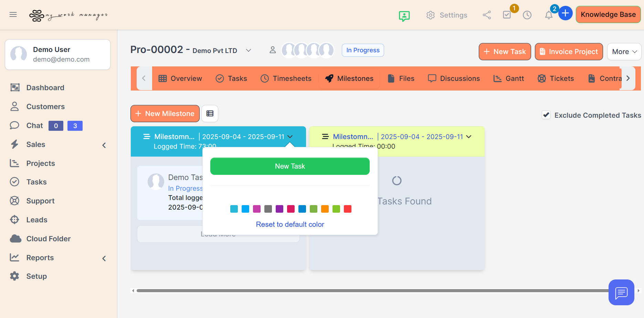Click the Demo Task card avatar
This screenshot has width=644, height=318.
click(156, 182)
